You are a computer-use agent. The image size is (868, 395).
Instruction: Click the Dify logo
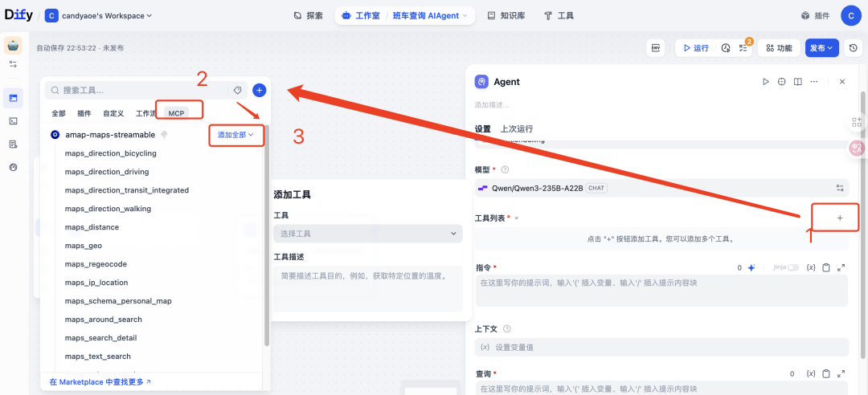[x=18, y=15]
